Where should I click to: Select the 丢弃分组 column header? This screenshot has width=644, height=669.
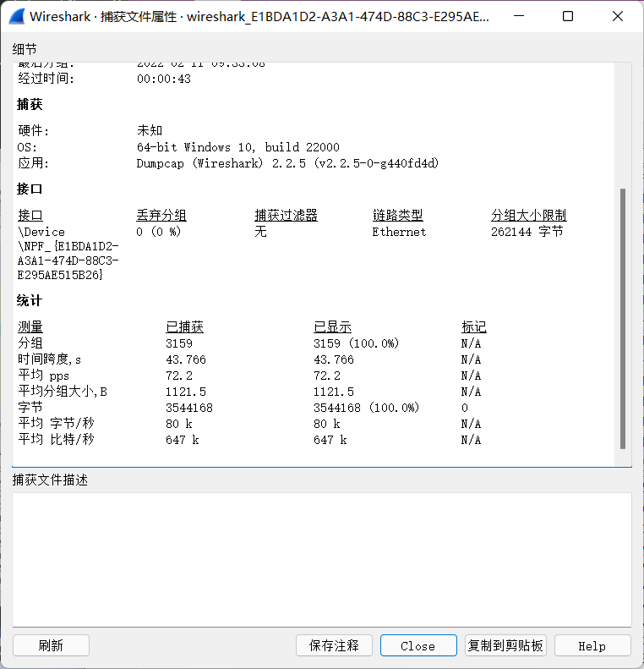(161, 215)
